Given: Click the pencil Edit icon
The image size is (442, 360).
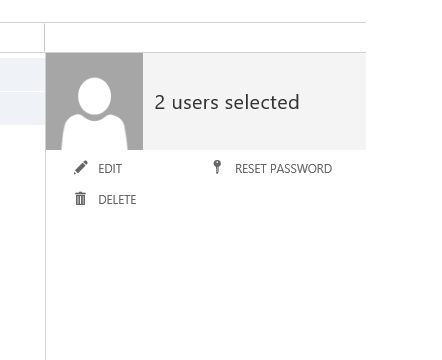Looking at the screenshot, I should [81, 167].
